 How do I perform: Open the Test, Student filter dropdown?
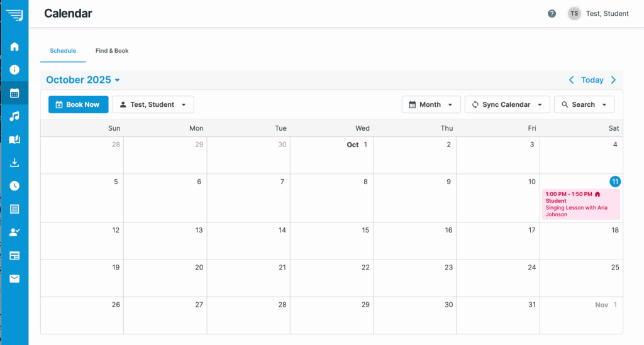153,104
